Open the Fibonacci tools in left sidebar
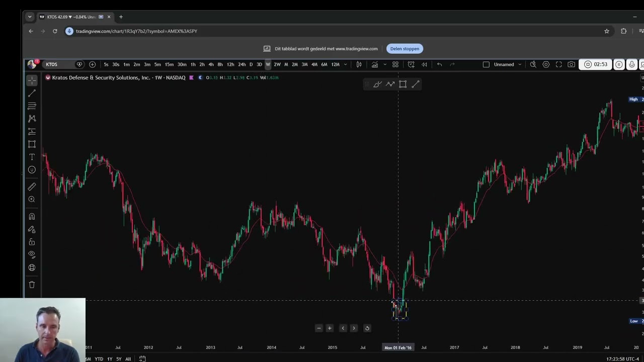 point(32,106)
